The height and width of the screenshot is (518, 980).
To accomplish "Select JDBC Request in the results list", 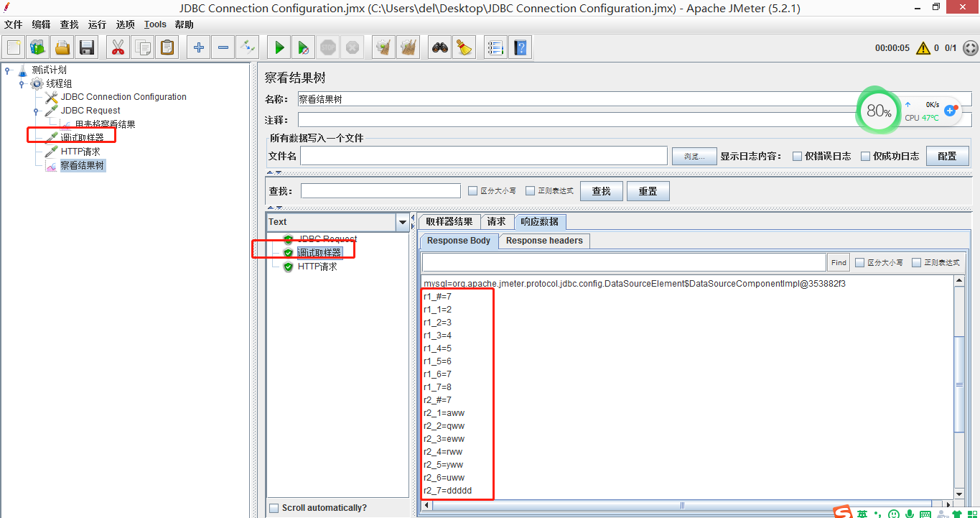I will click(327, 239).
